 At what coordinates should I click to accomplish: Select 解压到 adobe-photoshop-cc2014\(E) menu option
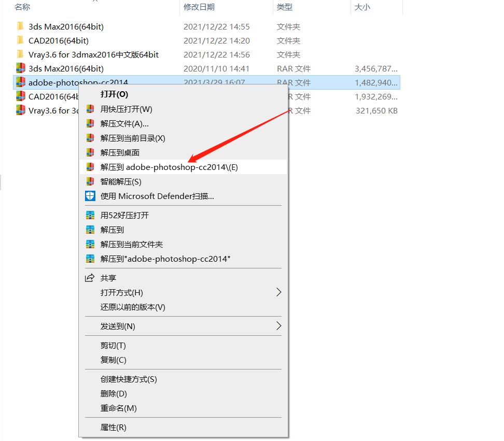169,167
